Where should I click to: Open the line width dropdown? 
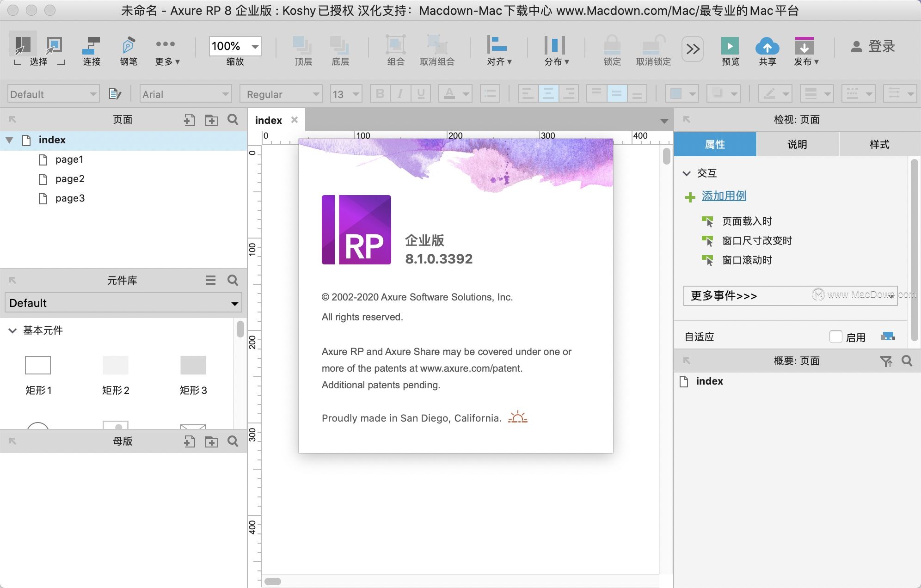click(x=817, y=94)
